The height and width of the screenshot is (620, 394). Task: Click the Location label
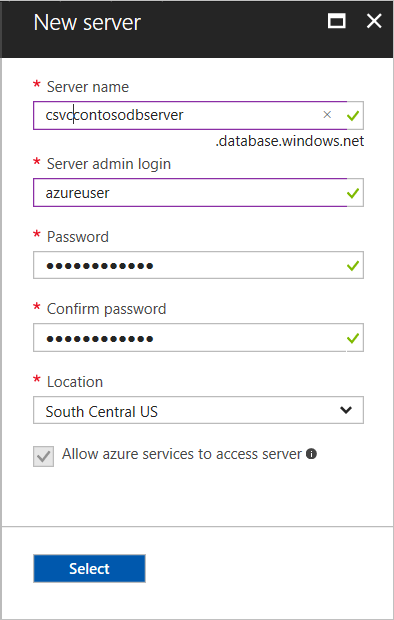[x=75, y=382]
